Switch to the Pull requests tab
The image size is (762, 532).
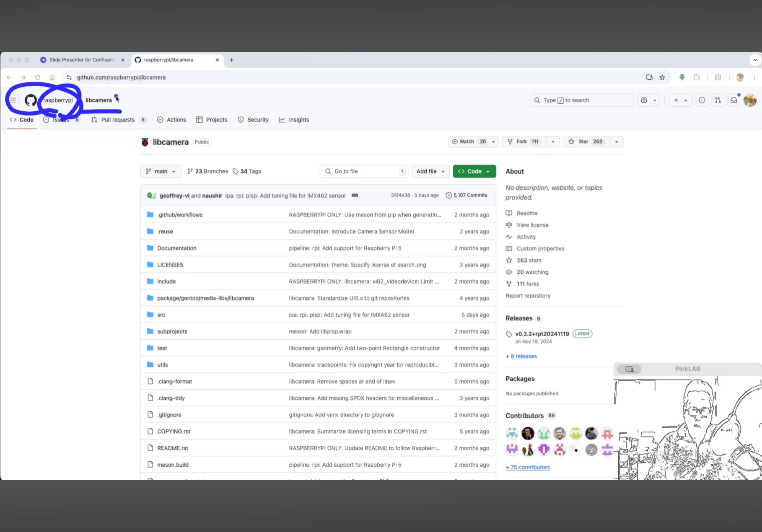point(117,120)
